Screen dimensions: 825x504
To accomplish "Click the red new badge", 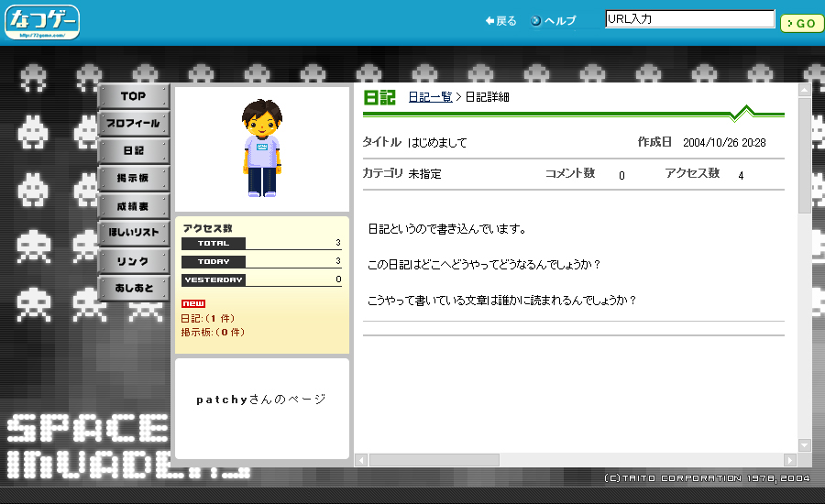I will 193,303.
